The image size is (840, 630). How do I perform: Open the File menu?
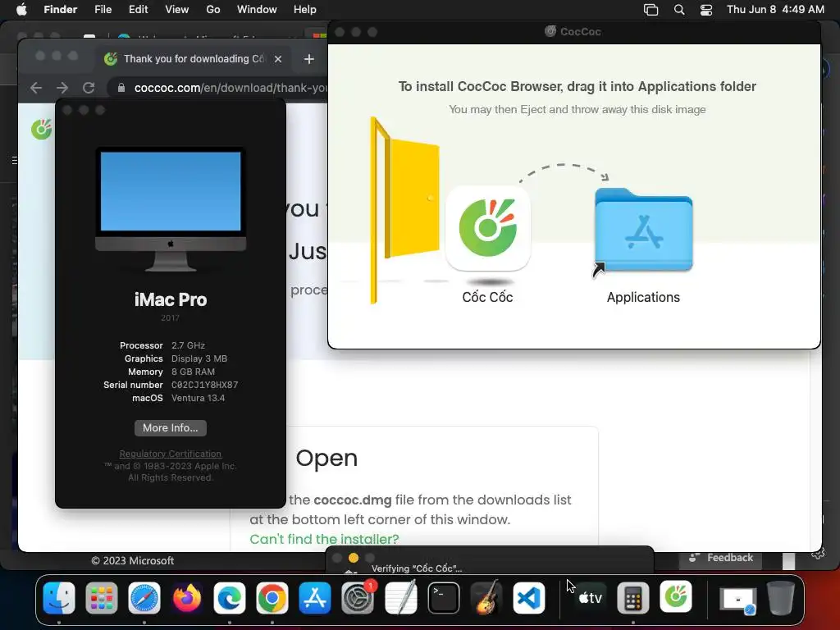click(103, 10)
